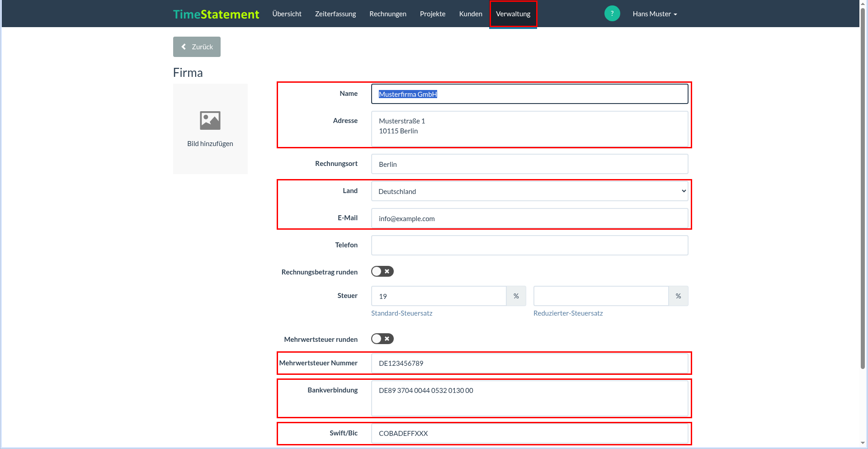Screen dimensions: 868x449
Task: Click the Adresse text area
Action: (530, 129)
